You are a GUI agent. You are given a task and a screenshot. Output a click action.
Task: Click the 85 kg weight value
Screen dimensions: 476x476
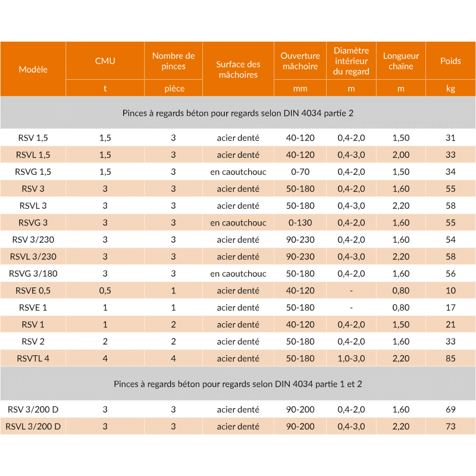click(450, 358)
